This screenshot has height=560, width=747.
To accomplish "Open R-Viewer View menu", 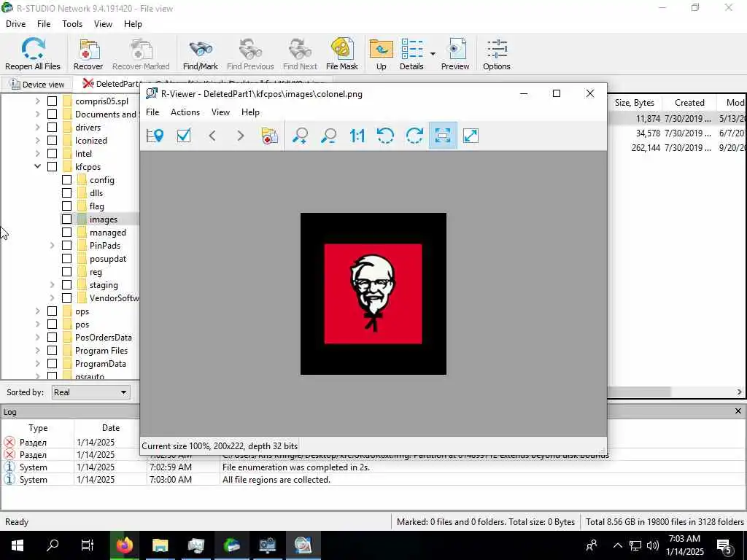I will point(220,112).
